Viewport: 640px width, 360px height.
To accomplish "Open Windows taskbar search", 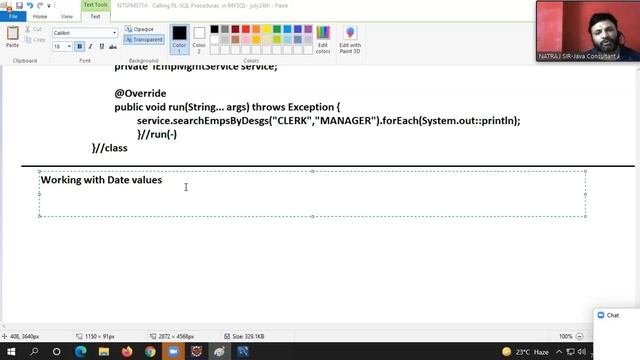I will [x=34, y=351].
